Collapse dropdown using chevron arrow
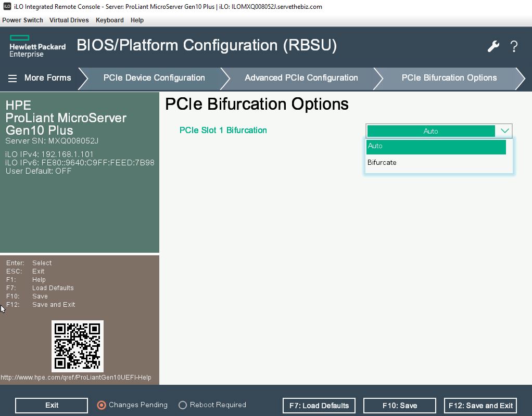 point(504,131)
